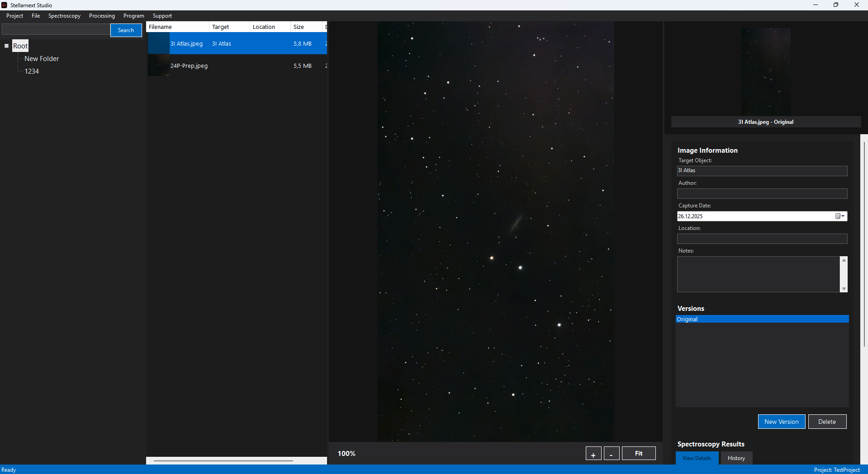Select the 24P-Prep.jpeg file row
Image resolution: width=868 pixels, height=474 pixels.
click(189, 66)
